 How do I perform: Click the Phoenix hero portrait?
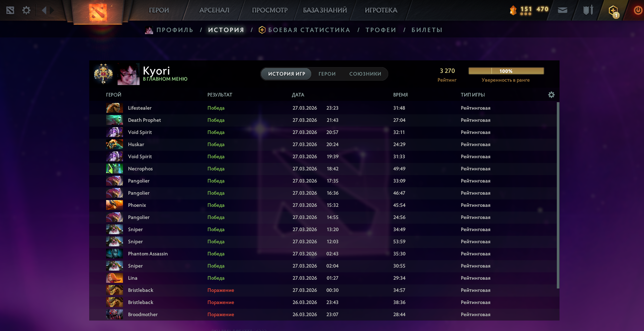click(x=115, y=205)
